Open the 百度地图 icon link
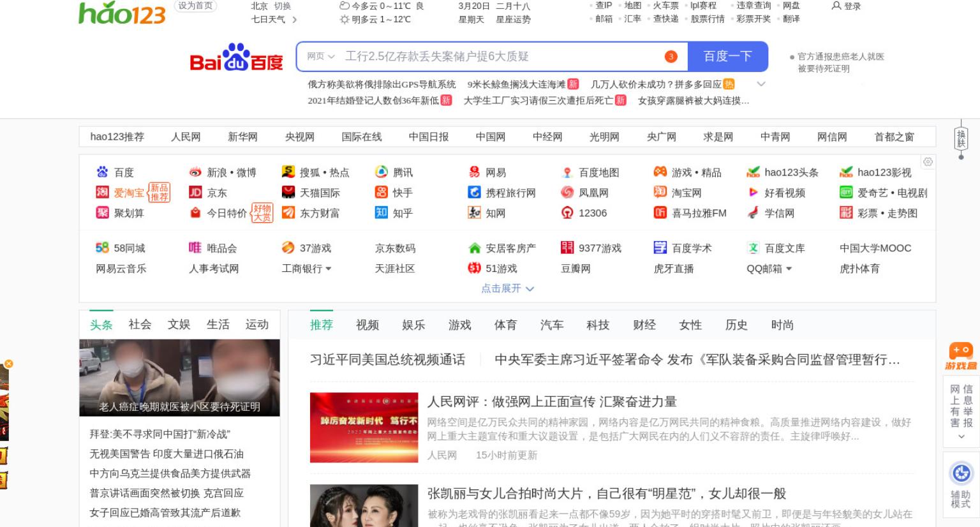Screen dimensions: 980x527 pos(567,172)
